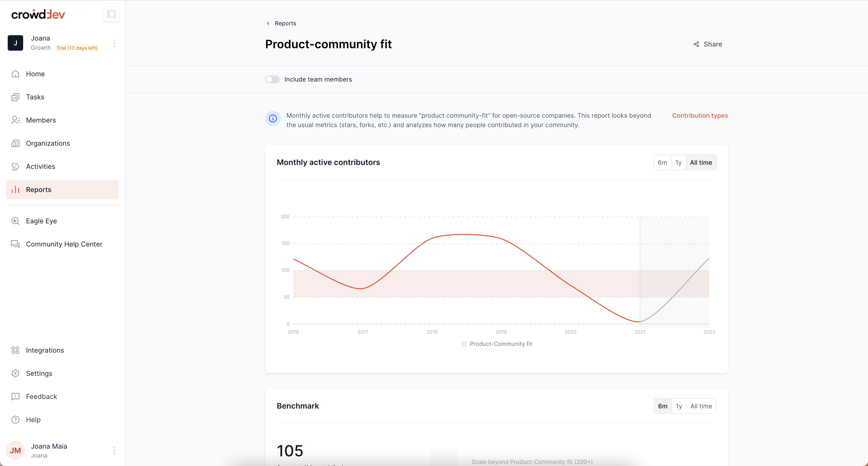
Task: Enable the Include team members toggle
Action: click(x=272, y=79)
